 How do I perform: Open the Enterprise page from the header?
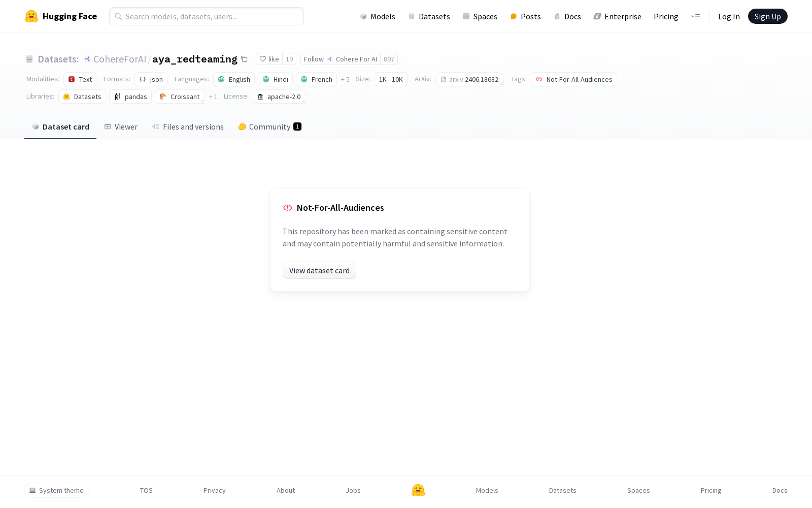click(618, 16)
